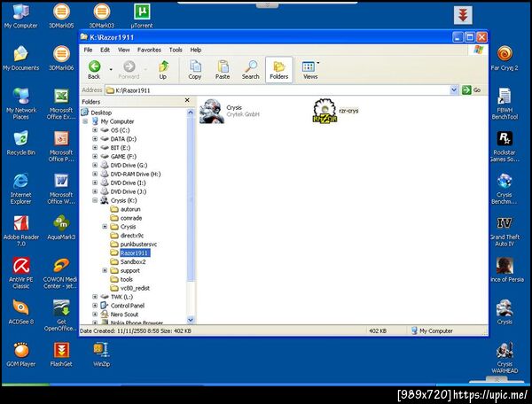This screenshot has height=404, width=532.
Task: Open the Help menu
Action: 196,50
